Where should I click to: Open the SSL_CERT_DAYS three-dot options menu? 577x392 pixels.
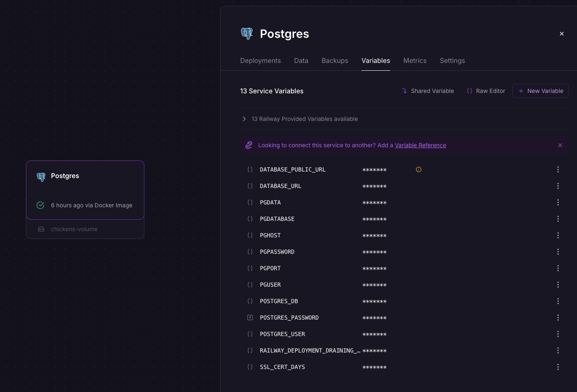point(558,367)
